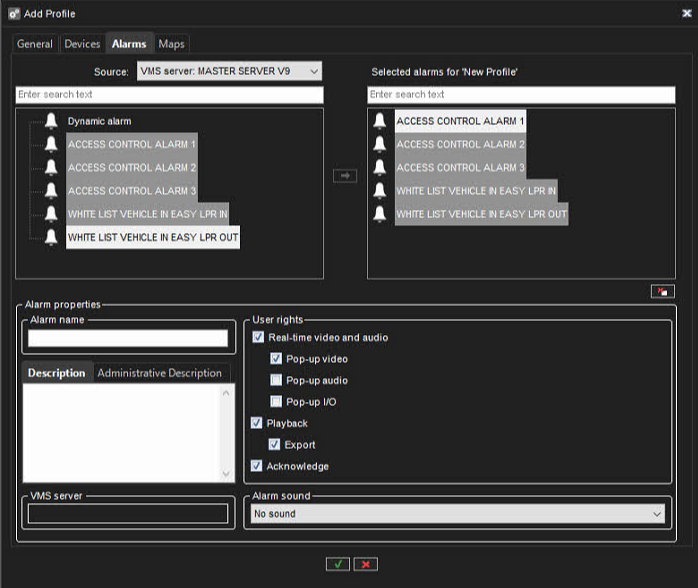Click bell icon for WHITE LIST VEHICLE IN EASY LPR OUT in selected alarms
Viewport: 698px width, 588px height.
tap(380, 214)
